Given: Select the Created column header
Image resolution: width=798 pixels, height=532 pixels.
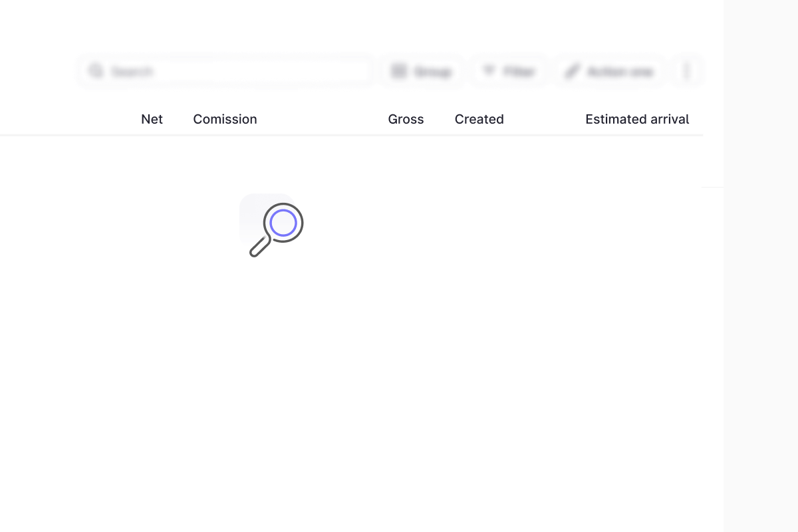Looking at the screenshot, I should click(x=479, y=119).
